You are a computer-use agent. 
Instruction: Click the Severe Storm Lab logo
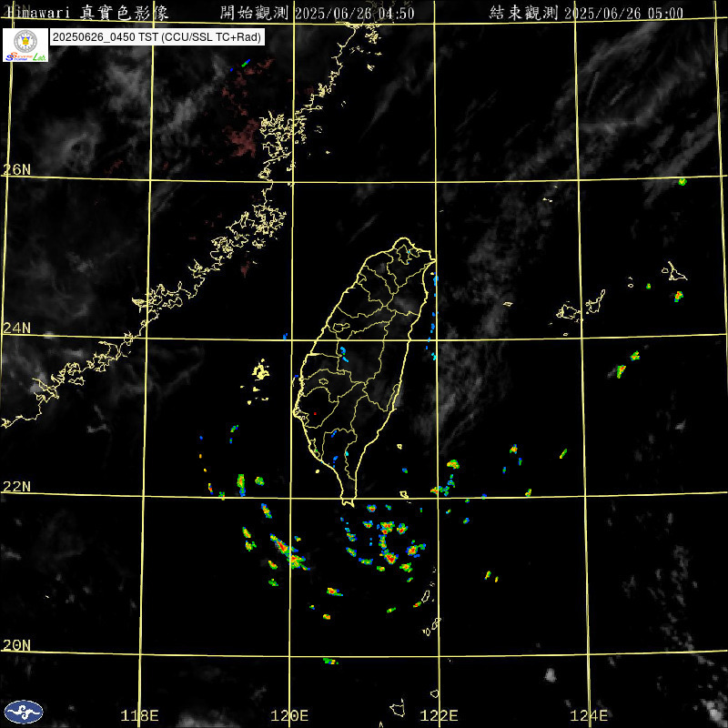coord(25,45)
